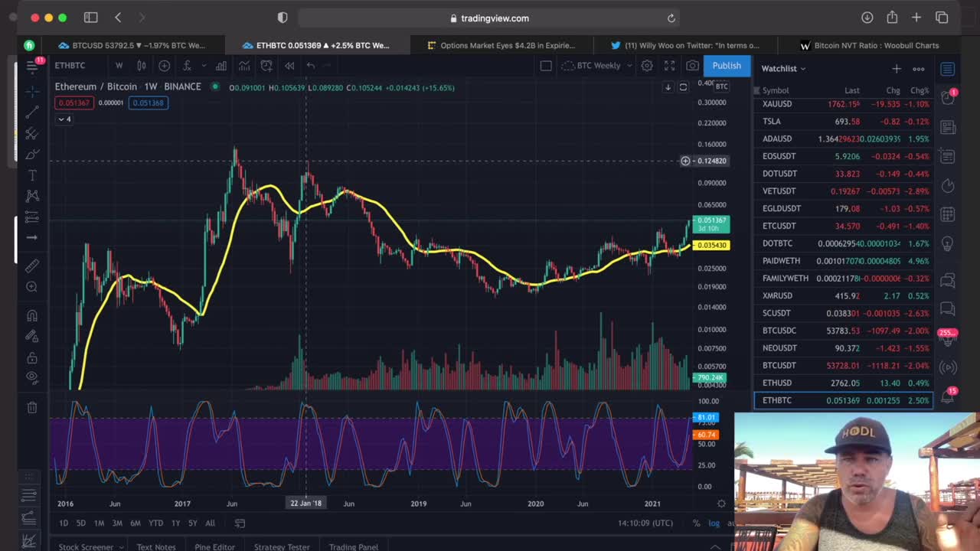Click the bar replay rewind icon
The width and height of the screenshot is (980, 551).
(289, 66)
